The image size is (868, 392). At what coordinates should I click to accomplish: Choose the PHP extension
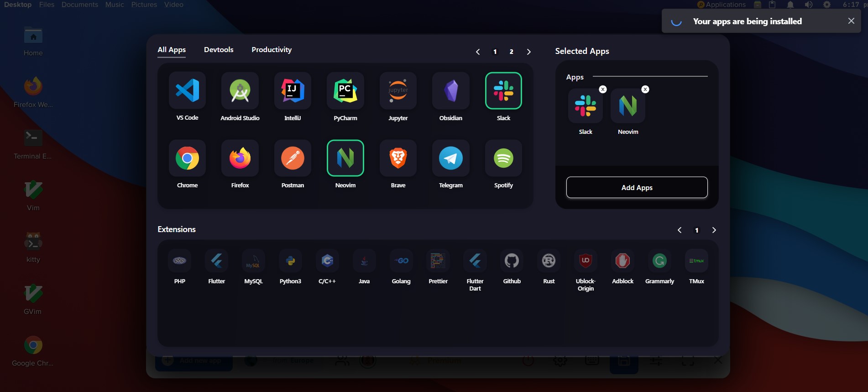click(x=180, y=261)
